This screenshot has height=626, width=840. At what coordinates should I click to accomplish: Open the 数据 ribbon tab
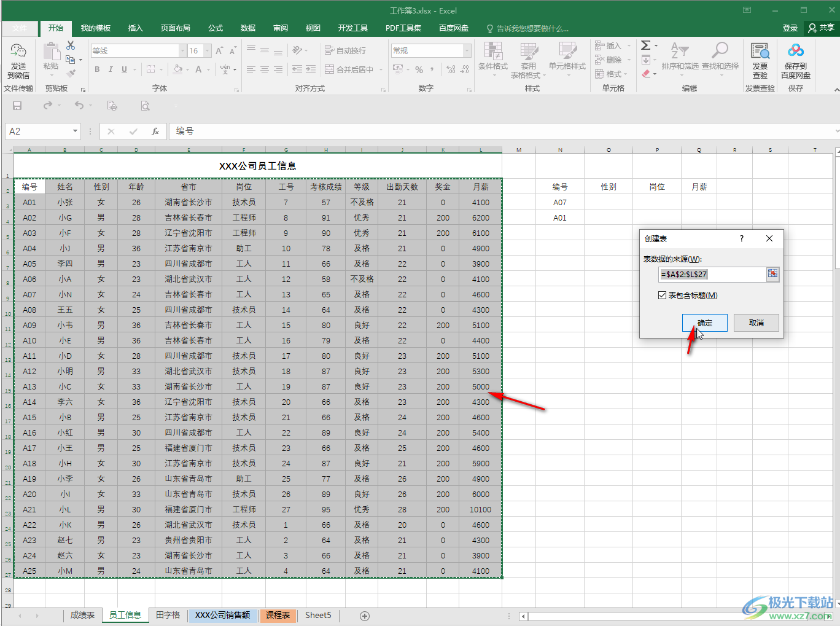pyautogui.click(x=248, y=28)
